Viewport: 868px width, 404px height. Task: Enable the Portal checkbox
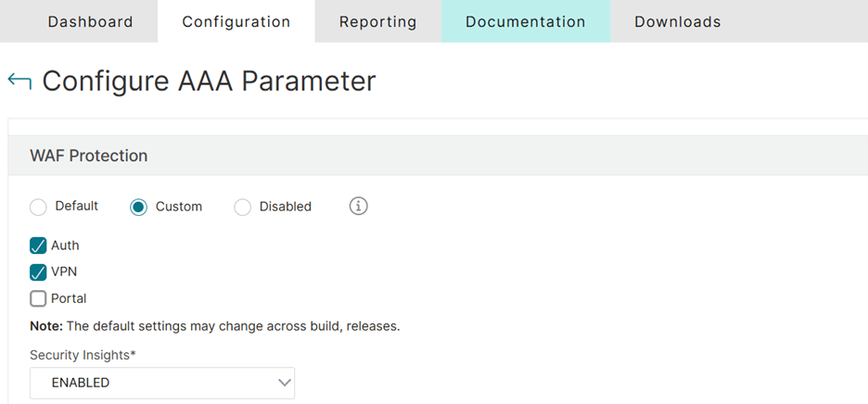[39, 298]
